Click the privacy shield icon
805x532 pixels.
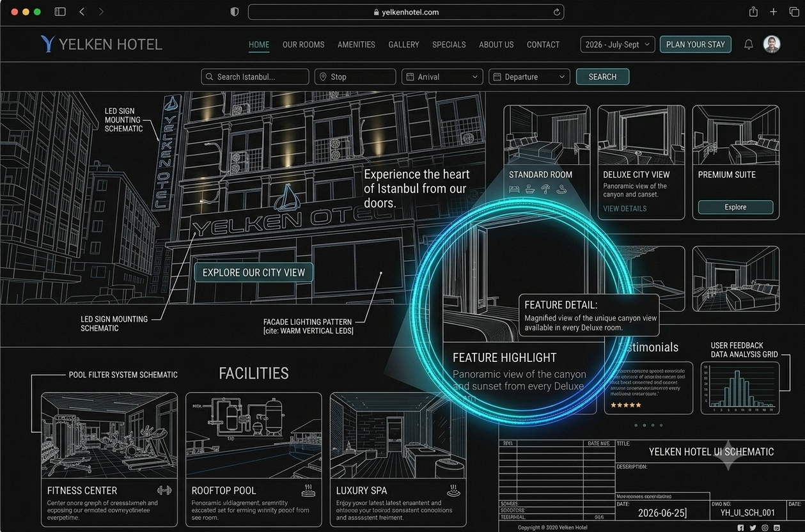[x=234, y=12]
